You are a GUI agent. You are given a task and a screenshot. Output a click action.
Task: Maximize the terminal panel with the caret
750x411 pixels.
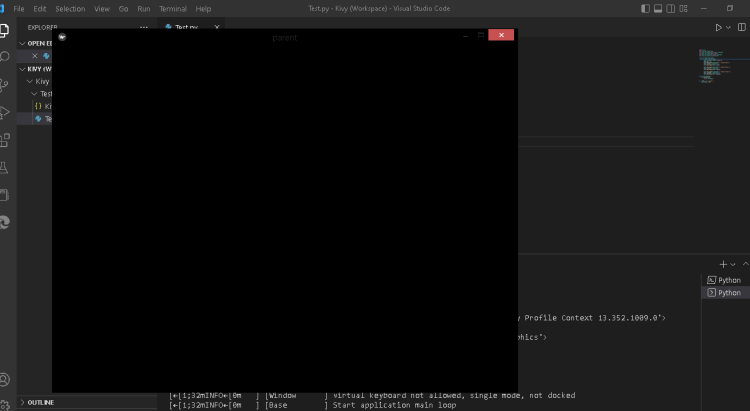pyautogui.click(x=745, y=264)
